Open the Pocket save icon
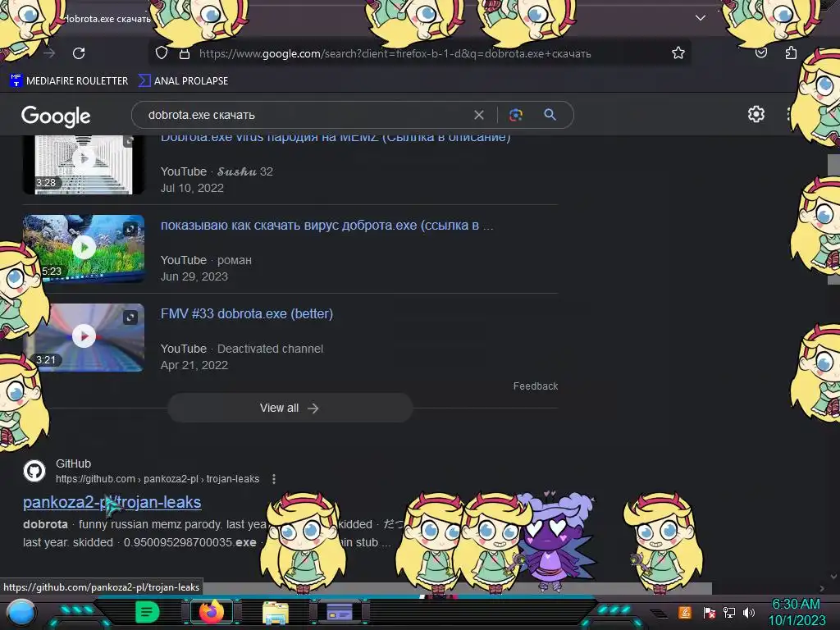This screenshot has width=840, height=630. point(760,52)
